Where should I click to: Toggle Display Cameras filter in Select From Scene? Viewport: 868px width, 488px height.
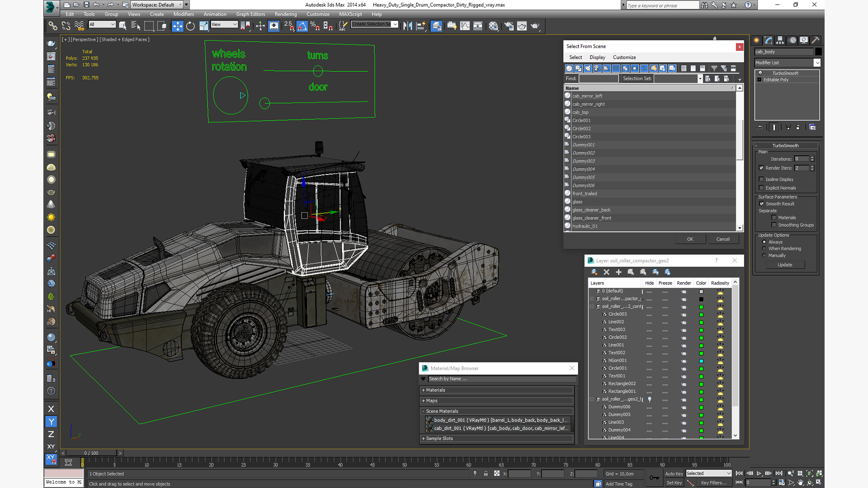coord(597,68)
